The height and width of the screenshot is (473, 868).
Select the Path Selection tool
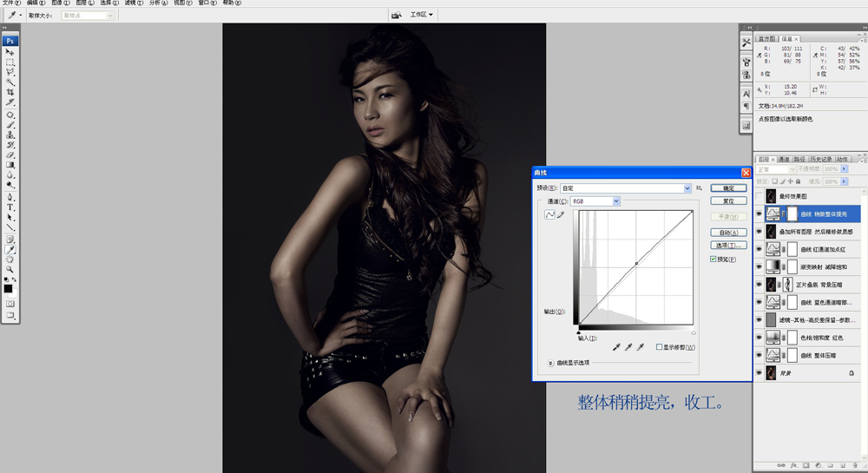(x=10, y=218)
